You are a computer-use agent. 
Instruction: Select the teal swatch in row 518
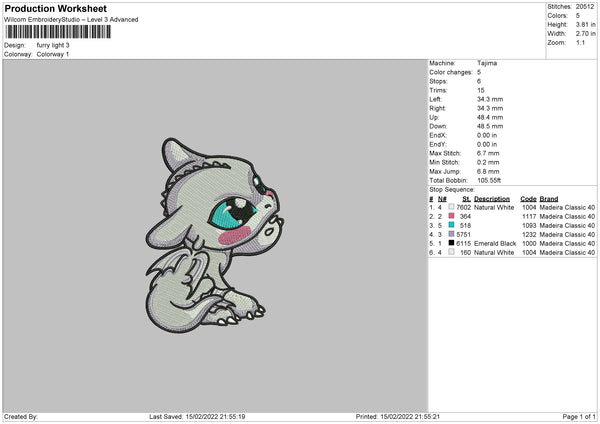[451, 225]
